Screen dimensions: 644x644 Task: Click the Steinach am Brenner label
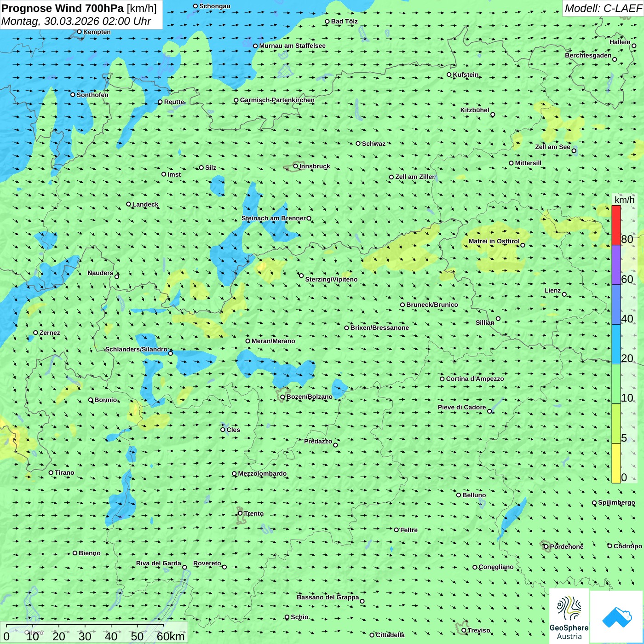pos(274,218)
